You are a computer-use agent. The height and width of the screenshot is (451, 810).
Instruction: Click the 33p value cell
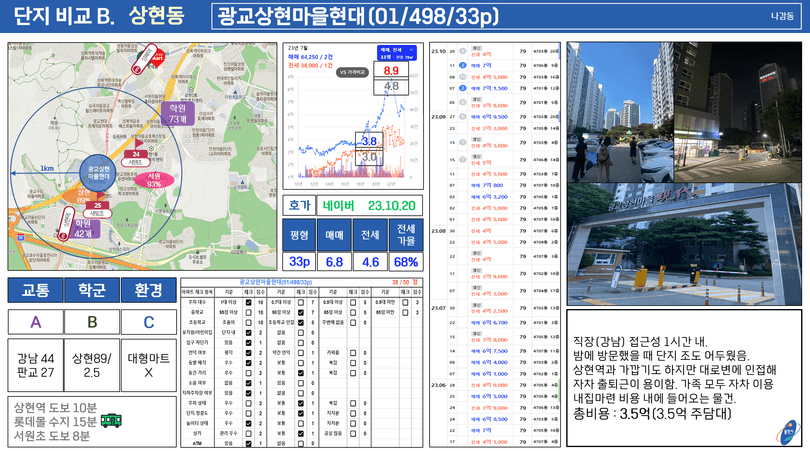(x=299, y=262)
